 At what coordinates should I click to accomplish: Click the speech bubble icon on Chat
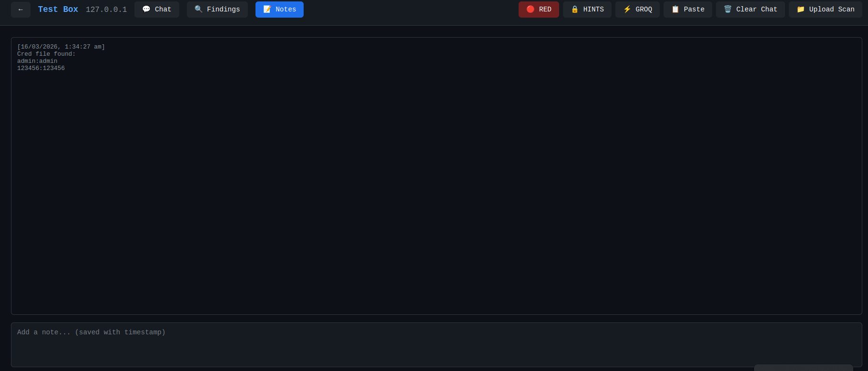tap(146, 10)
